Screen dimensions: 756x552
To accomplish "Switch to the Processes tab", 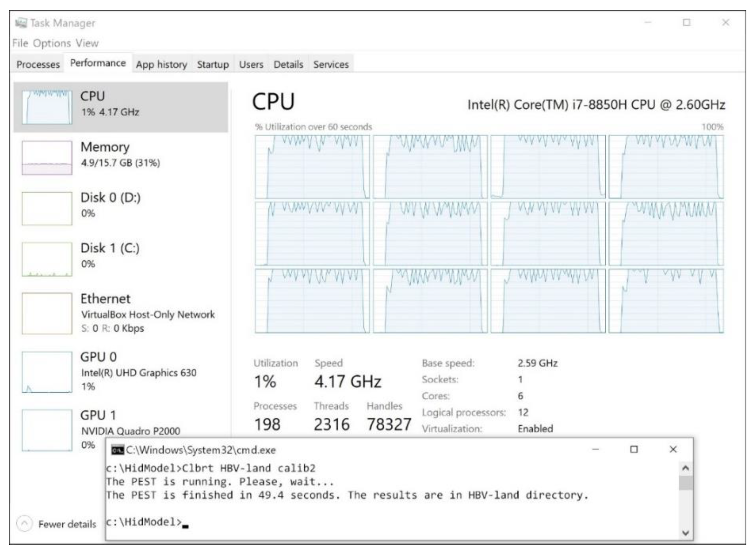I will click(x=39, y=64).
